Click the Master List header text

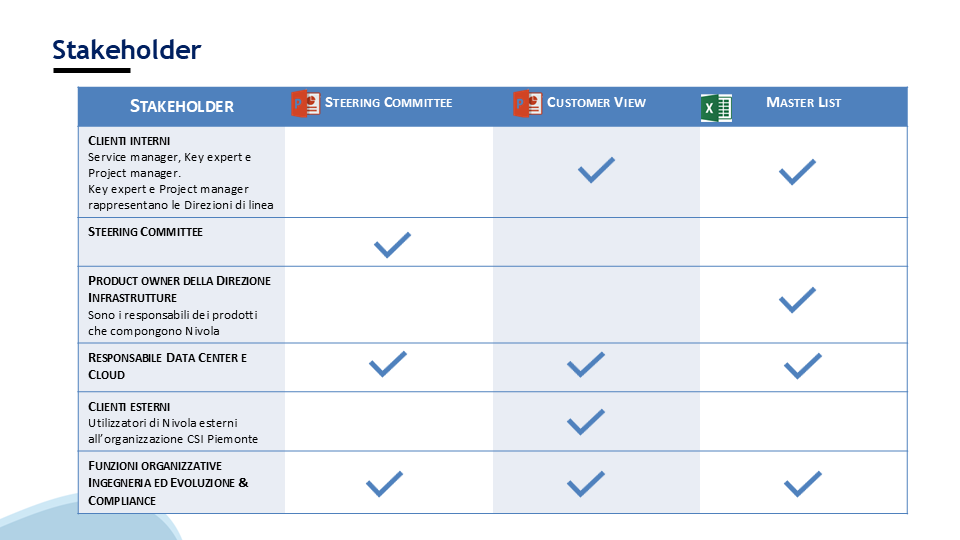click(x=803, y=102)
